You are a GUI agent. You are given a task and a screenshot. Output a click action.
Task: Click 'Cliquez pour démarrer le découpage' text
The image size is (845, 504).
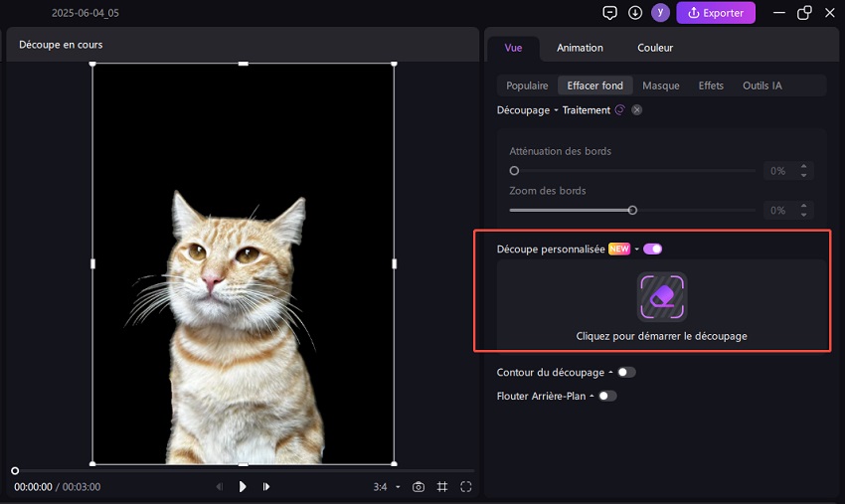(662, 336)
